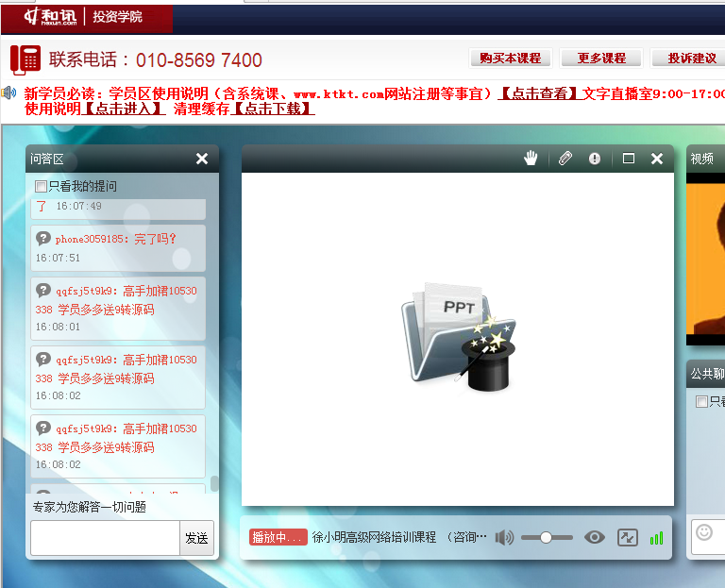Click the volume slider handle
This screenshot has height=588, width=725.
tap(546, 537)
